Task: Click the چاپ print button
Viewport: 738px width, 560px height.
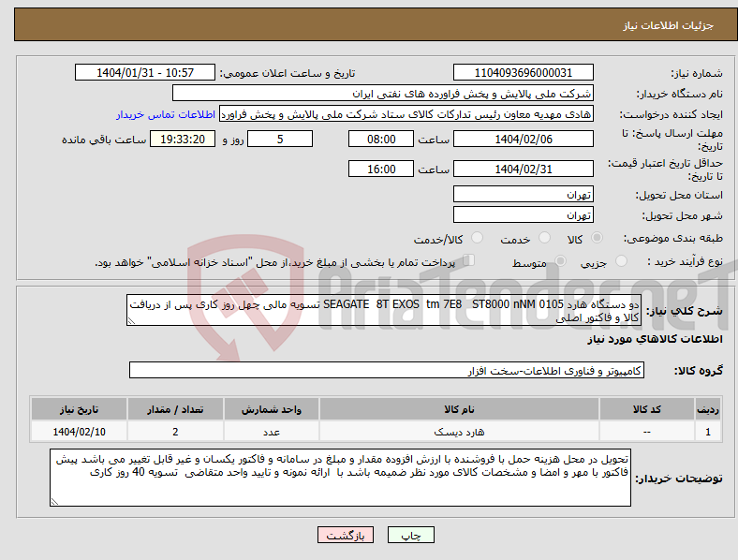Action: click(411, 535)
